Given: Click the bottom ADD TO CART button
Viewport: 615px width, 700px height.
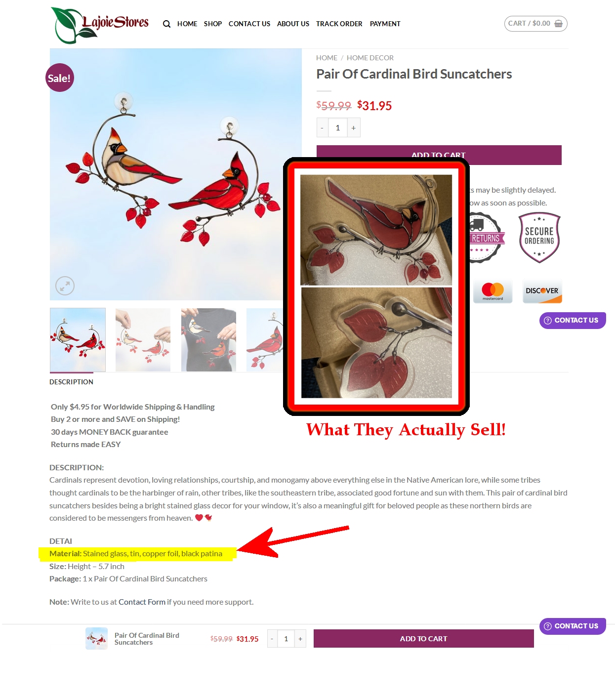Looking at the screenshot, I should pyautogui.click(x=423, y=639).
